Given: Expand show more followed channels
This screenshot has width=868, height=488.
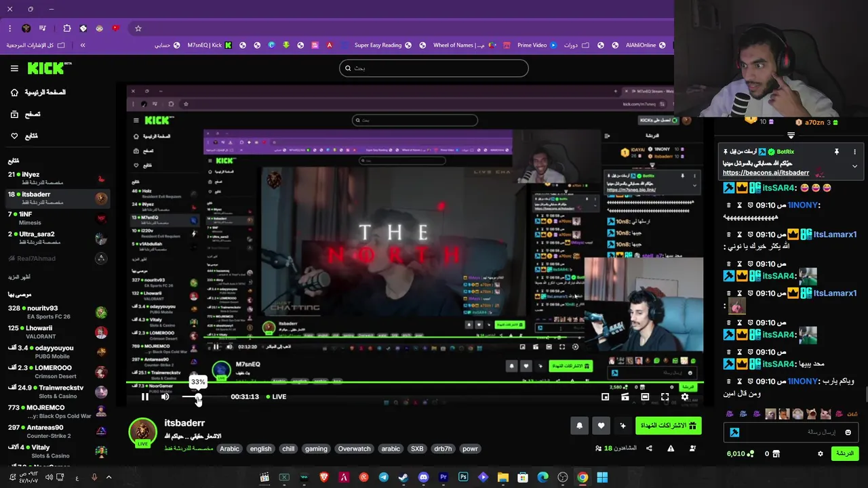Looking at the screenshot, I should [x=19, y=277].
